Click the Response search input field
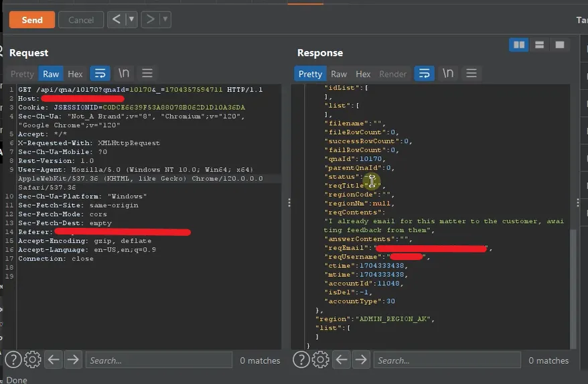588x384 pixels. (x=446, y=361)
